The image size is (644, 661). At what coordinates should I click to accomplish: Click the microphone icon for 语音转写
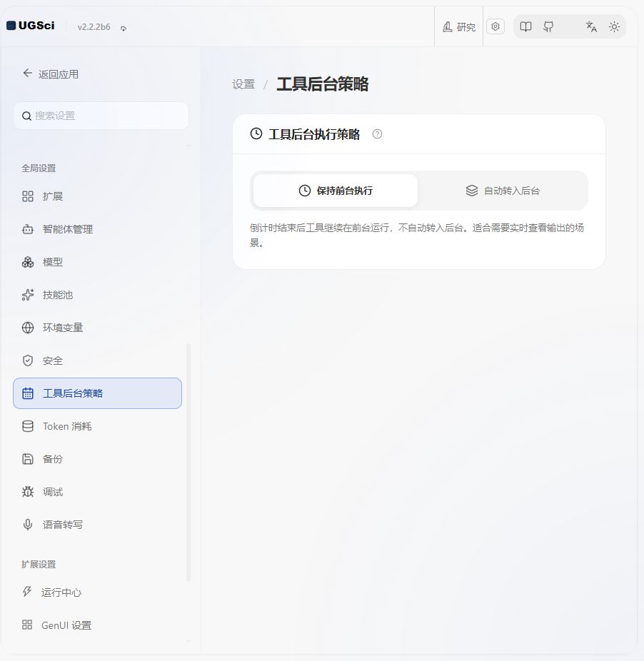[x=28, y=525]
